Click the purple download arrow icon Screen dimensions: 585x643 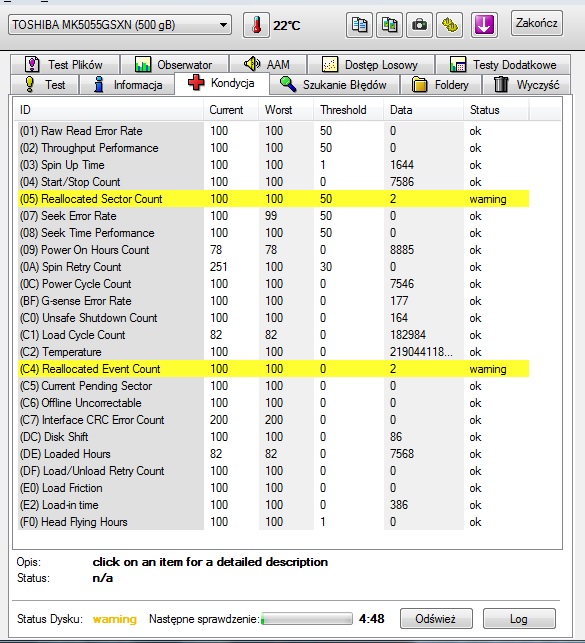click(484, 25)
